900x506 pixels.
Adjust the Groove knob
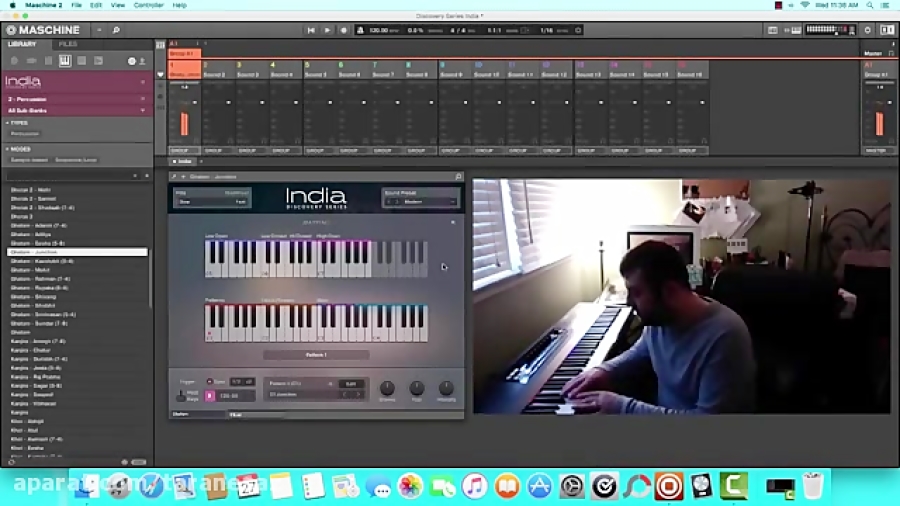387,388
